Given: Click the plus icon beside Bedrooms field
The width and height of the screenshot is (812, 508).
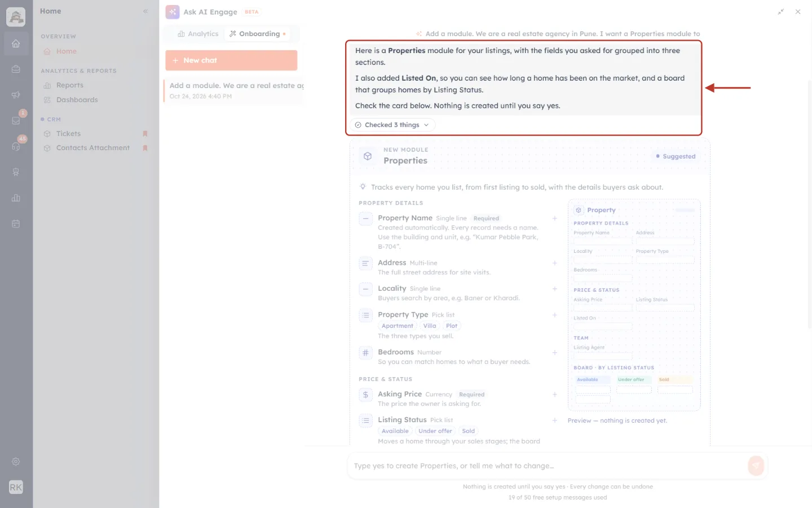Looking at the screenshot, I should (x=554, y=353).
